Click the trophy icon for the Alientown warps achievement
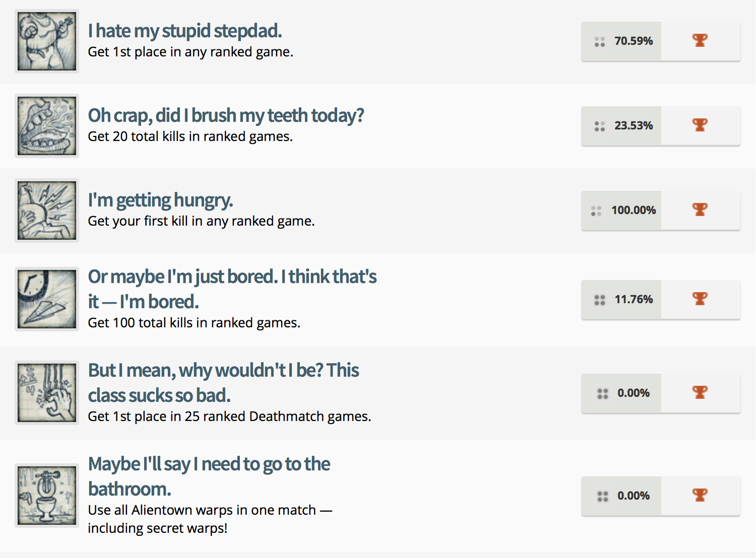 click(x=701, y=496)
